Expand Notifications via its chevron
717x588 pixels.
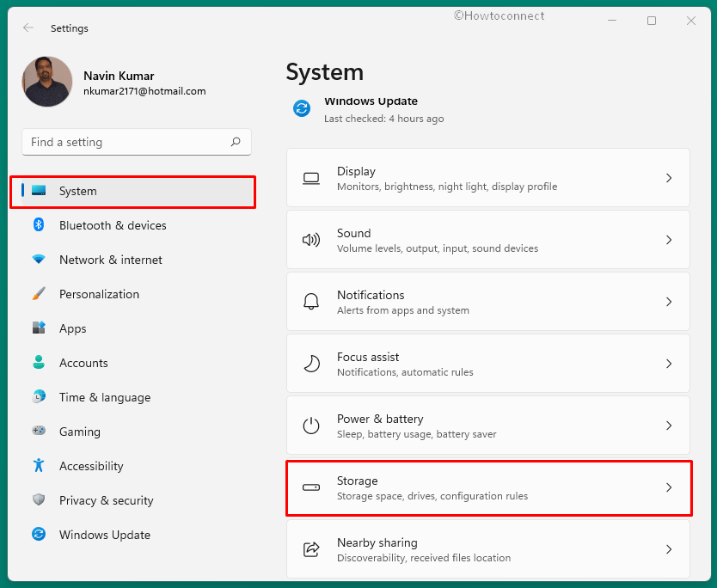point(669,302)
